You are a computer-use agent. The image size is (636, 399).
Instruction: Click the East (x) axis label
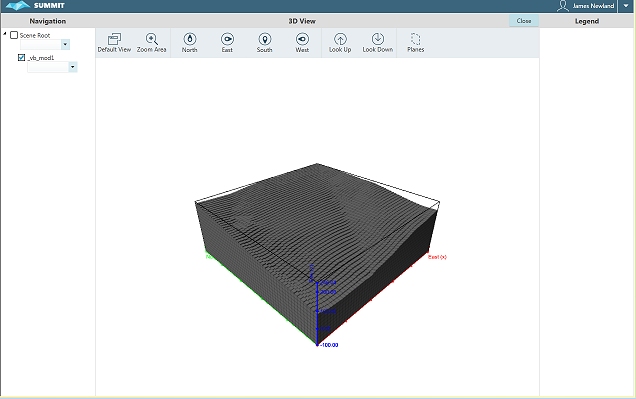pos(437,257)
